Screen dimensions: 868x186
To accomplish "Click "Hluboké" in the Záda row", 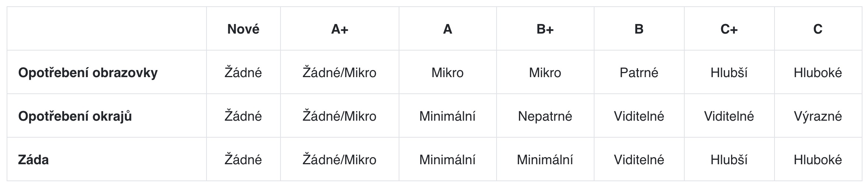I will pos(818,159).
